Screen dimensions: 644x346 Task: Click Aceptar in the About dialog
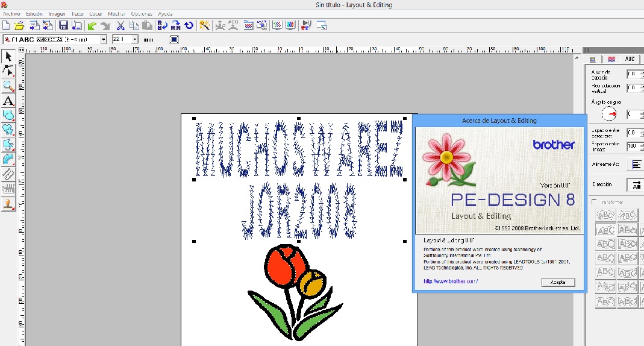click(558, 282)
